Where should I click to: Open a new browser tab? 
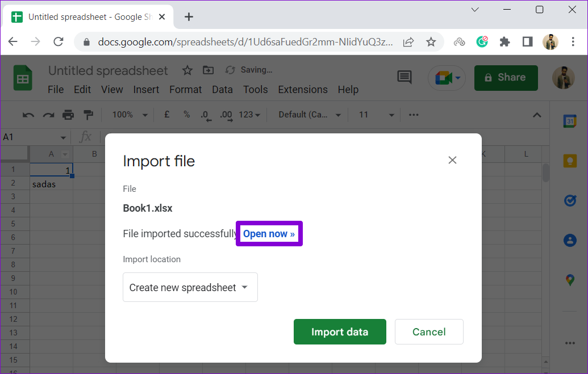click(x=189, y=17)
